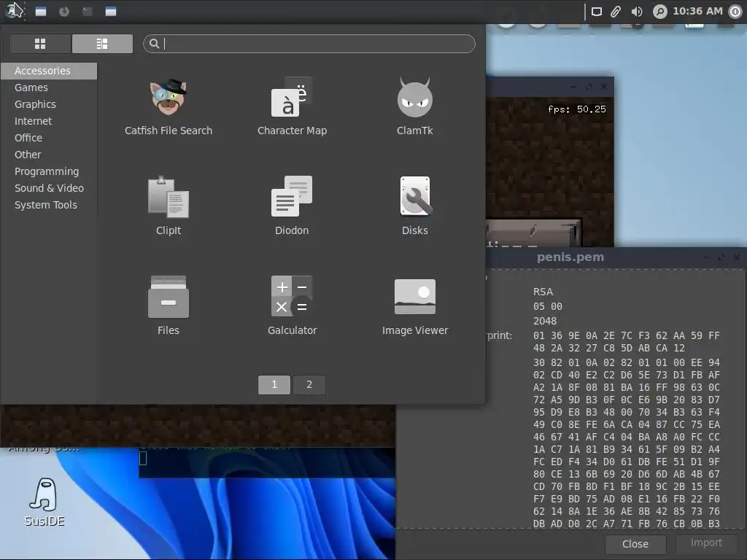The width and height of the screenshot is (747, 560).
Task: Open the ClipIt clipboard manager
Action: (169, 206)
